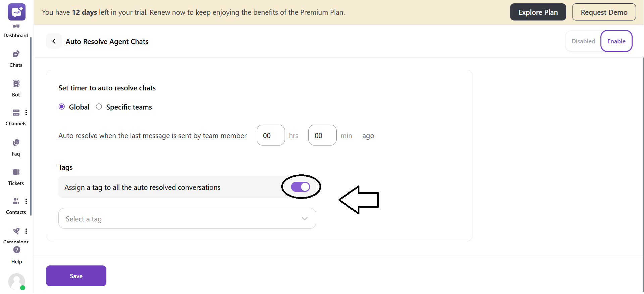Screen dimensions: 644x294
Task: Click the Help question mark icon
Action: [x=16, y=250]
